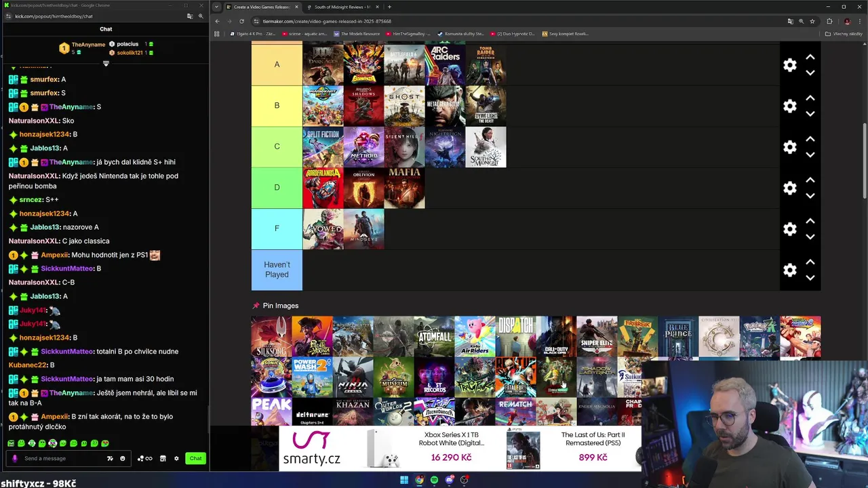
Task: Open the Kick shop icon beside chat input
Action: pos(163,458)
